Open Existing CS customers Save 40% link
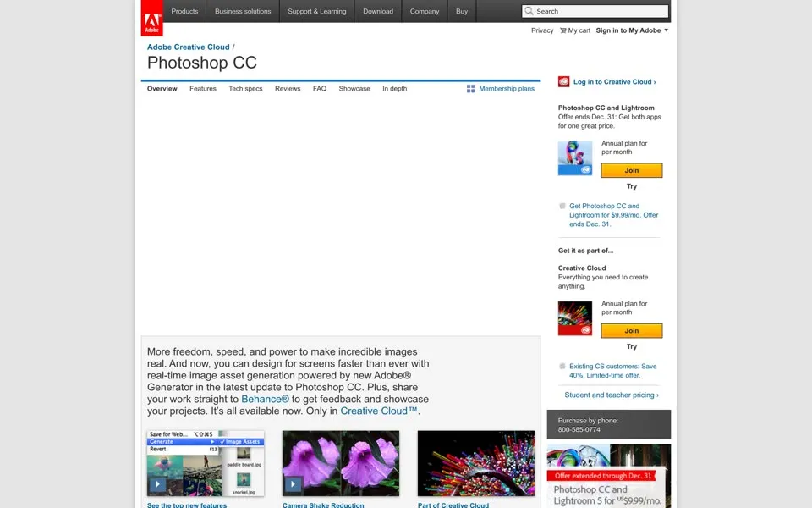The width and height of the screenshot is (812, 508). [x=612, y=371]
